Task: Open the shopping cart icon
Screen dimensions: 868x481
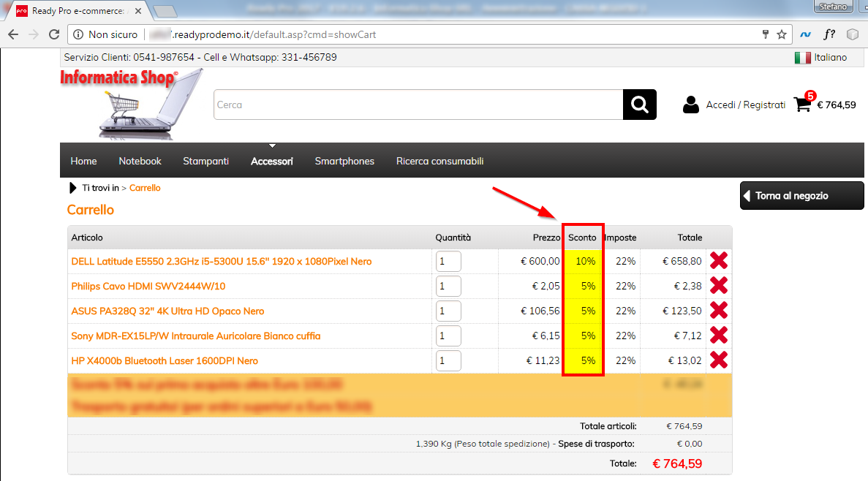Action: click(x=803, y=104)
